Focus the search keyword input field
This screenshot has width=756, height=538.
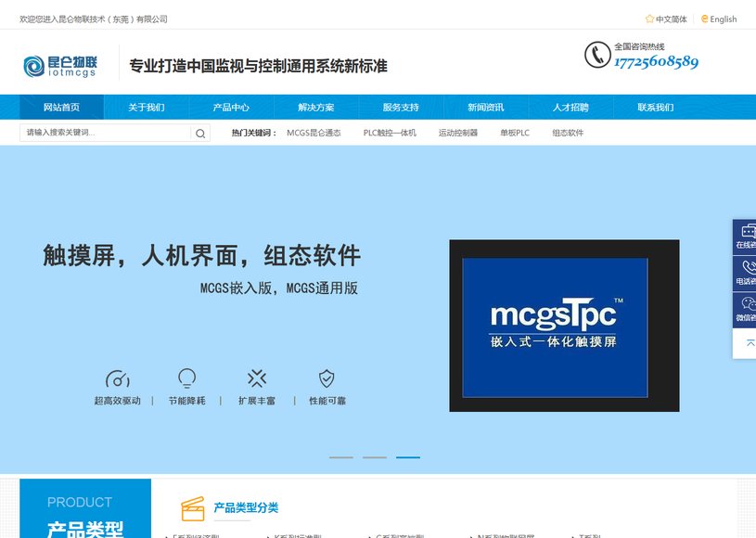[105, 133]
